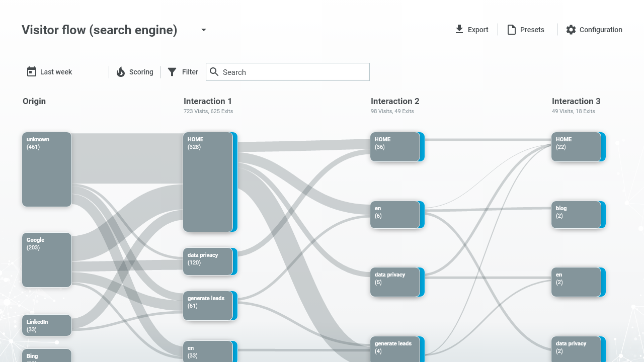644x362 pixels.
Task: Open the Visitor flow report dropdown arrow
Action: pos(204,30)
